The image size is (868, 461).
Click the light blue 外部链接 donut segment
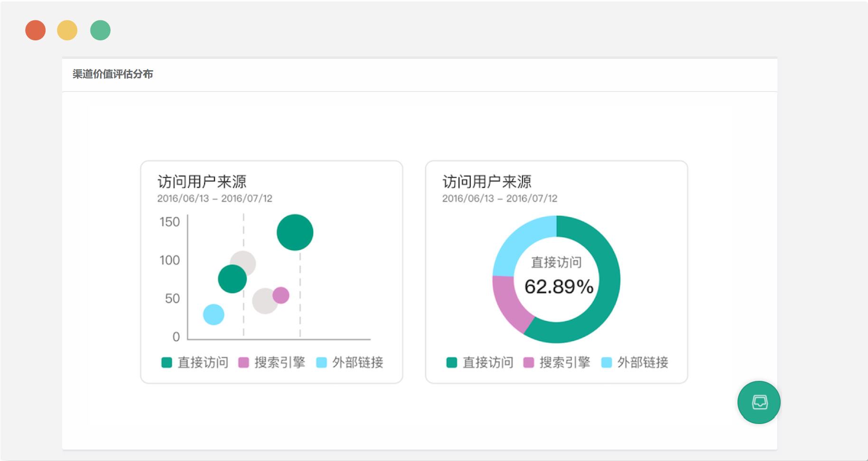pyautogui.click(x=520, y=242)
